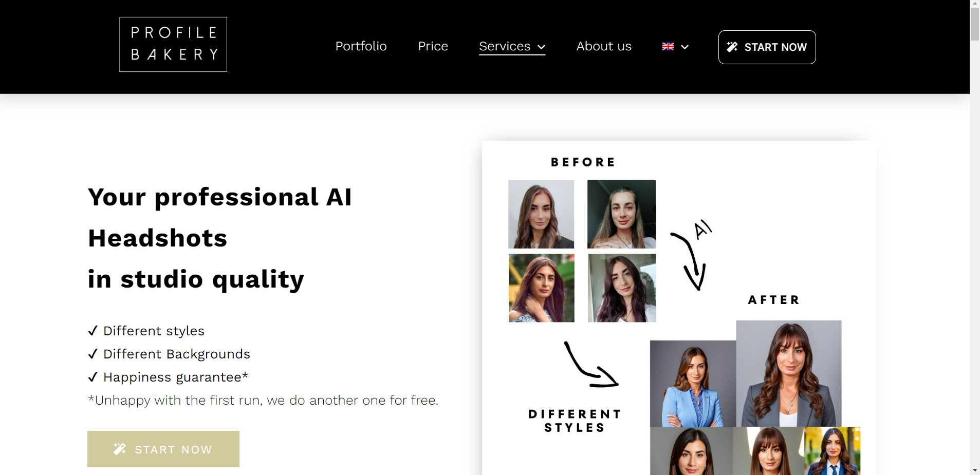Viewport: 980px width, 475px height.
Task: Go to the Portfolio page
Action: 361,46
